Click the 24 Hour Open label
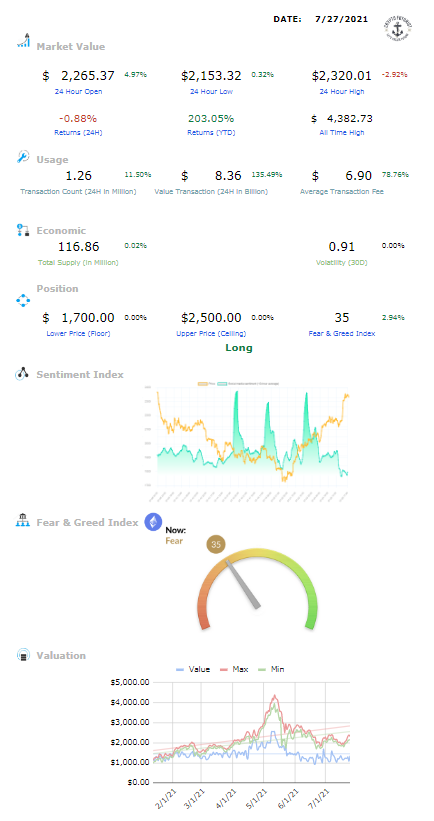The height and width of the screenshot is (821, 434). 79,92
